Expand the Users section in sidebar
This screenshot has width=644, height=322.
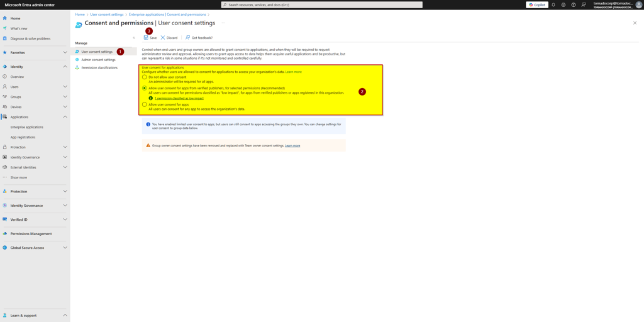[65, 87]
